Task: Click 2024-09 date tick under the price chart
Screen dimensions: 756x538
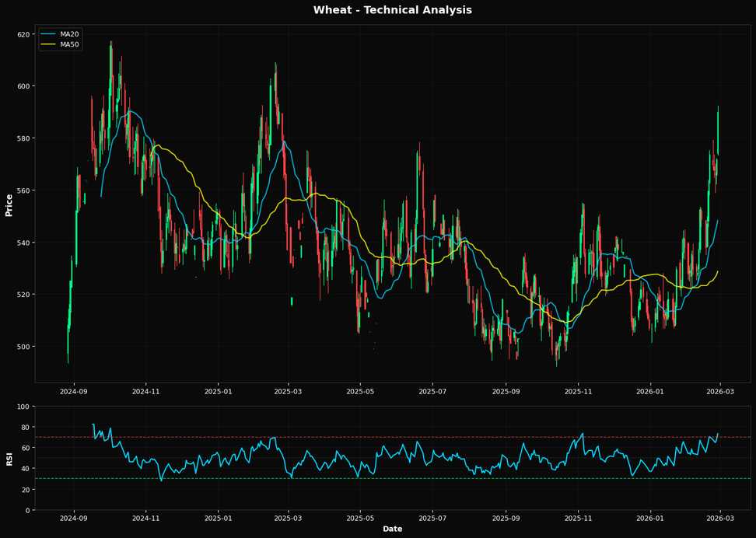Action: [x=74, y=391]
